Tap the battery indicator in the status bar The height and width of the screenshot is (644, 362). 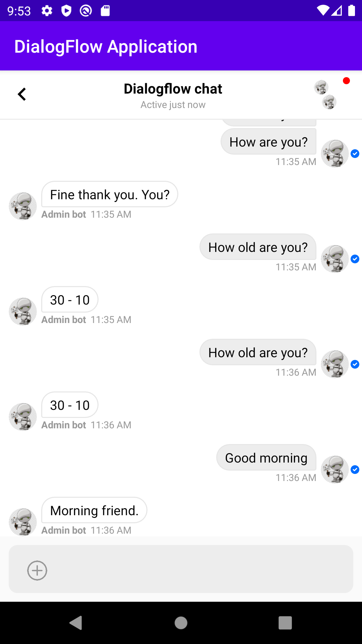coord(352,10)
